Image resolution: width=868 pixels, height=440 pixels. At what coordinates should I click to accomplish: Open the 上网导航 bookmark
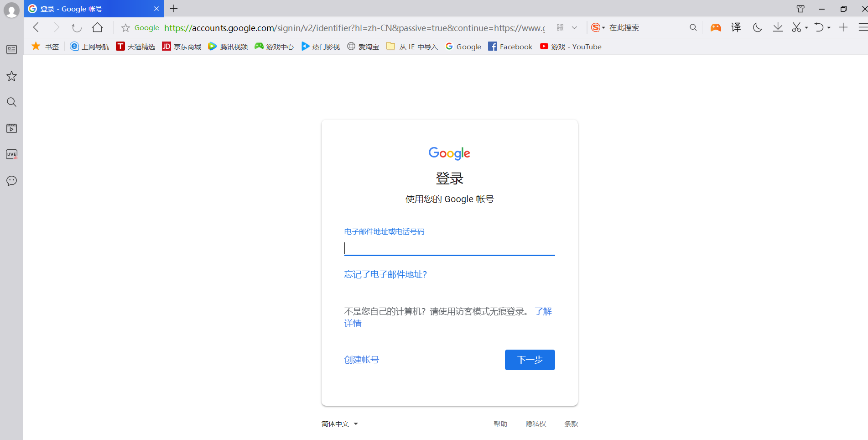click(x=89, y=47)
